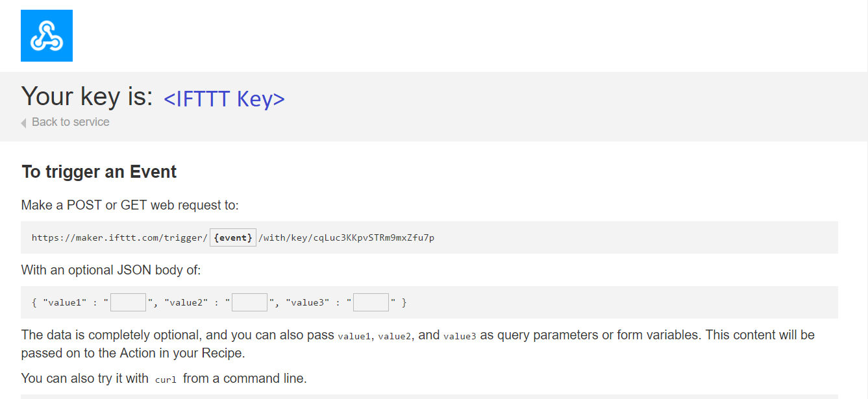
Task: Focus the value1 input box in JSON body
Action: point(129,302)
